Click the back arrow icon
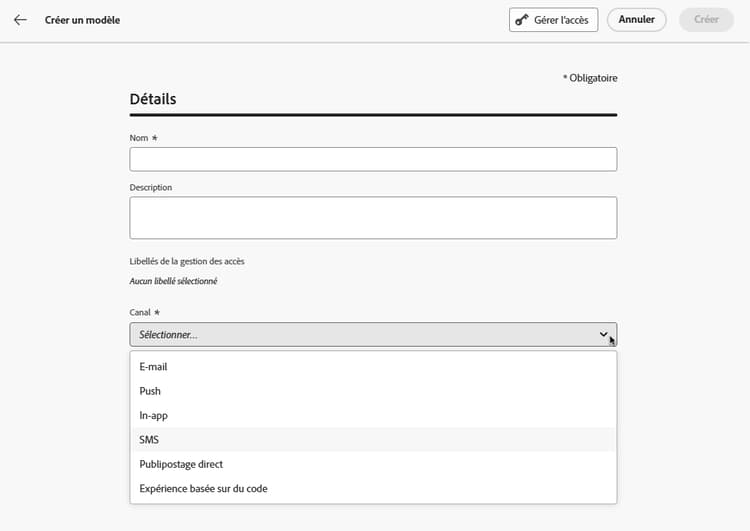This screenshot has width=750, height=531. pyautogui.click(x=20, y=20)
